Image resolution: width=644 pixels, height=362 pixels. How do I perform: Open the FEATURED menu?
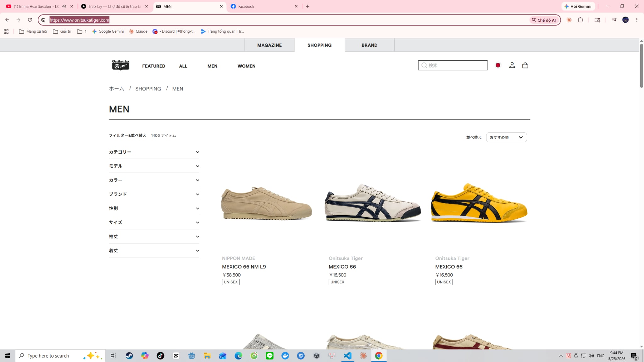tap(153, 66)
